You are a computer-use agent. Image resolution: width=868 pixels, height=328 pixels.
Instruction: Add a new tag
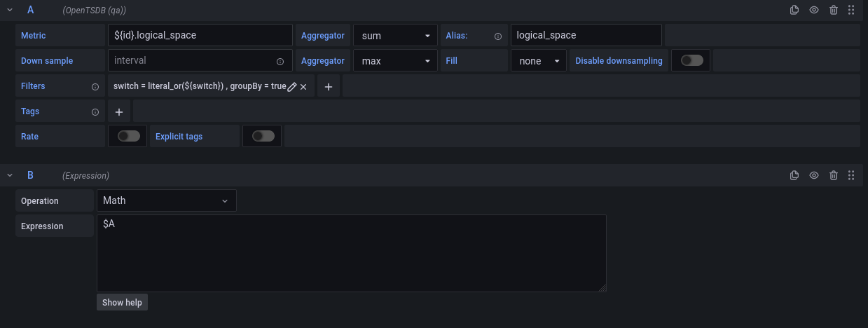[119, 111]
